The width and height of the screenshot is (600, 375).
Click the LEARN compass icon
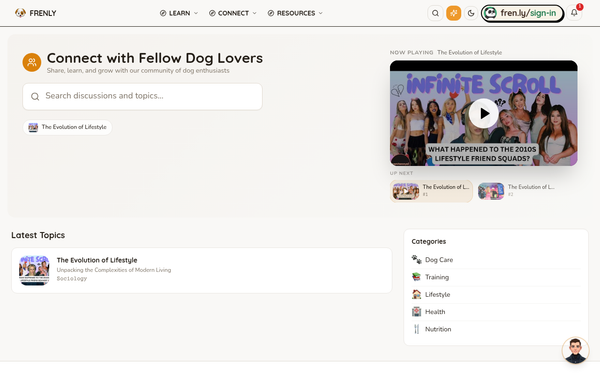pos(163,13)
